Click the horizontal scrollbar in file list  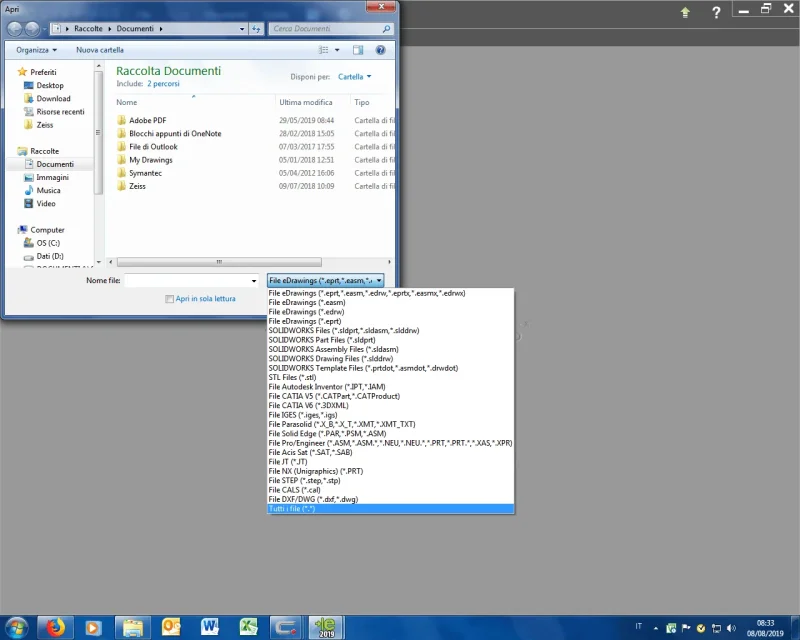click(x=219, y=262)
